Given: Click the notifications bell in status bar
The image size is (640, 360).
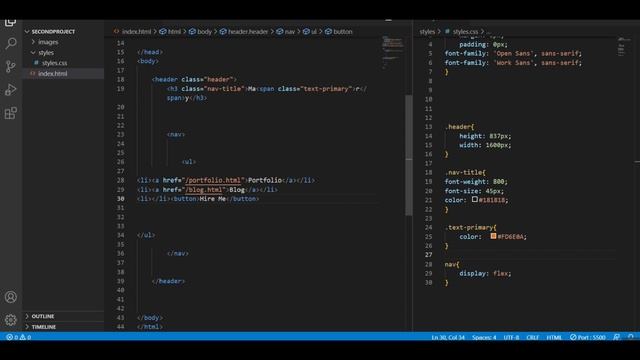Looking at the screenshot, I should [631, 337].
